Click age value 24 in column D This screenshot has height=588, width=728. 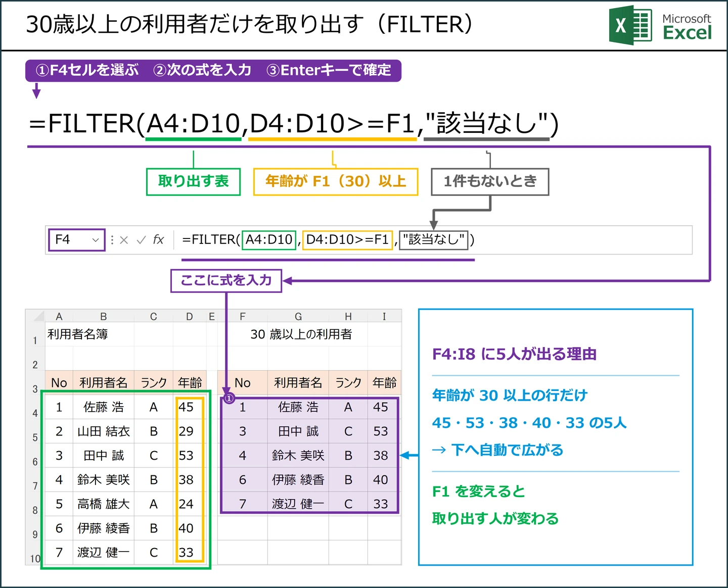tap(186, 504)
